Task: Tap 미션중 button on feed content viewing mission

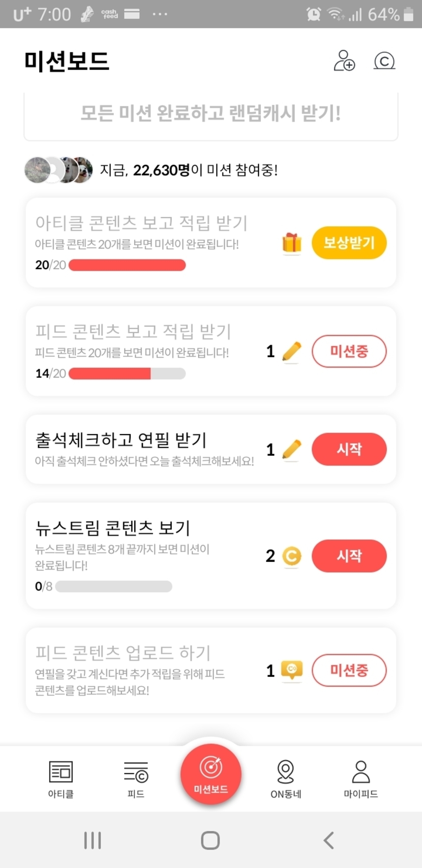Action: point(349,351)
